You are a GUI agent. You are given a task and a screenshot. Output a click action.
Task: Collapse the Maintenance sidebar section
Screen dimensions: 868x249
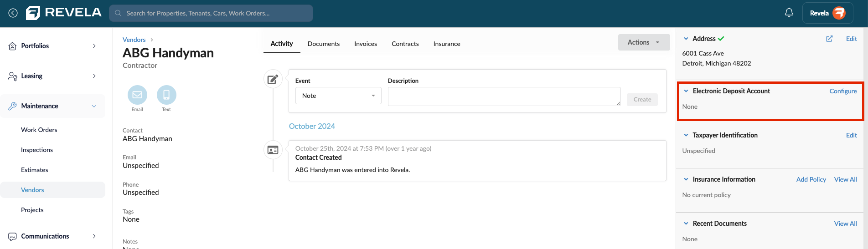[94, 106]
